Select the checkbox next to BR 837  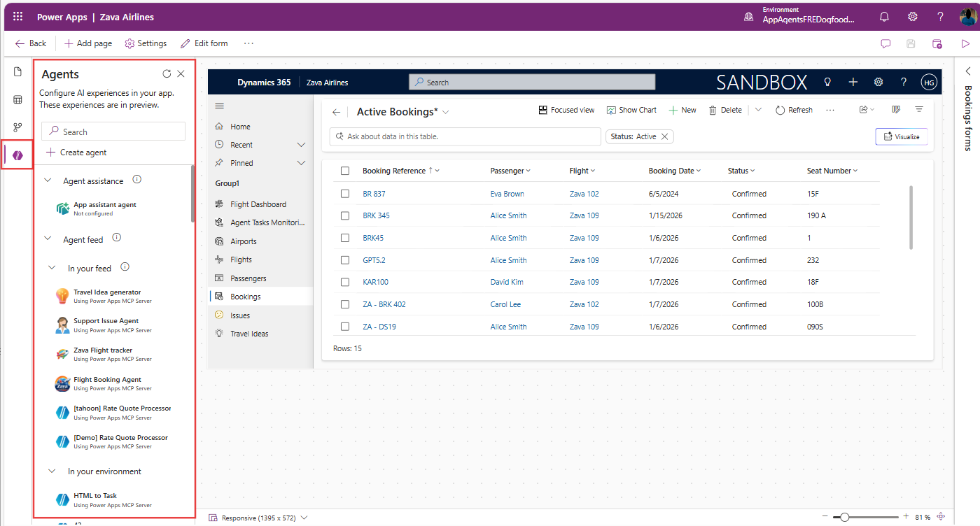click(x=344, y=193)
